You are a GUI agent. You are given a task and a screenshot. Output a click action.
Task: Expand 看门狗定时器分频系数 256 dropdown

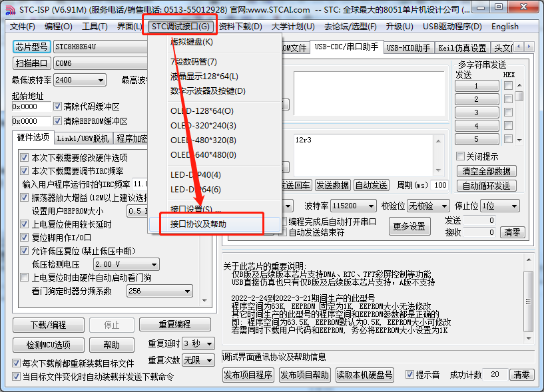160,291
